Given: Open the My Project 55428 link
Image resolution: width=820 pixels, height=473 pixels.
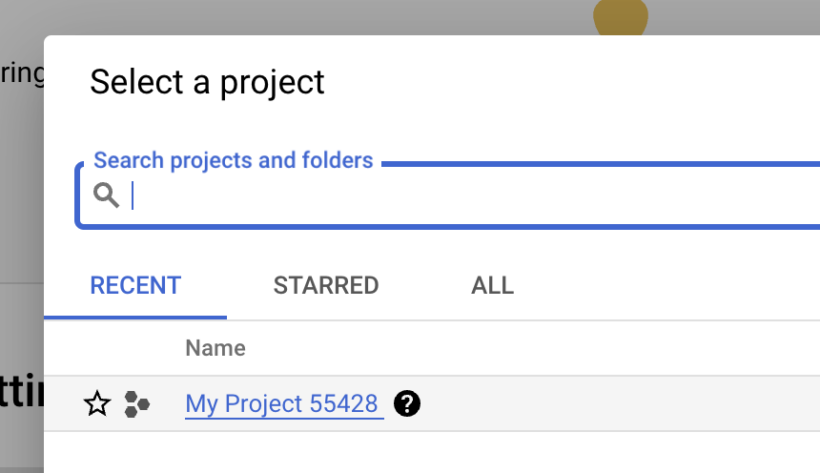Looking at the screenshot, I should click(x=282, y=404).
